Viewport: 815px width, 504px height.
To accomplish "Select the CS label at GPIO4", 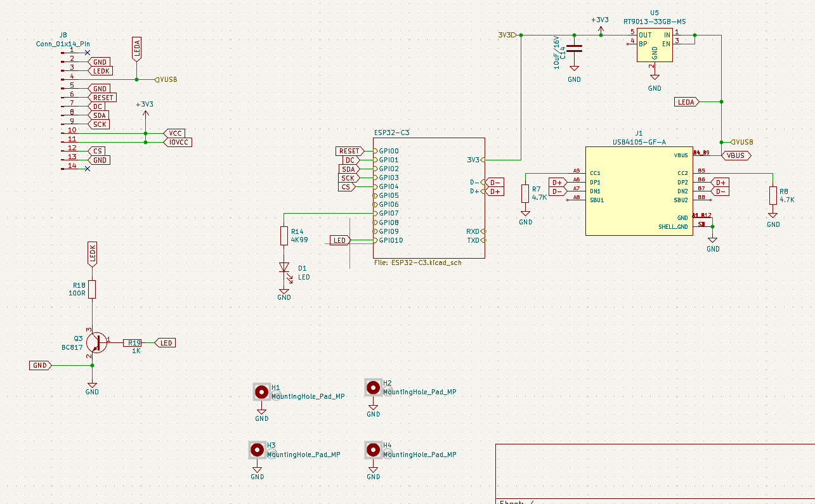I will 348,186.
